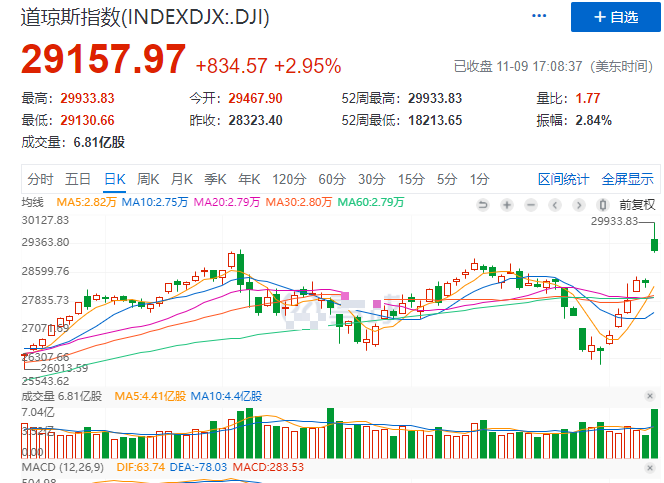Click the MA5:2.82万 legend label
Screen dimensions: 664x483
point(86,202)
